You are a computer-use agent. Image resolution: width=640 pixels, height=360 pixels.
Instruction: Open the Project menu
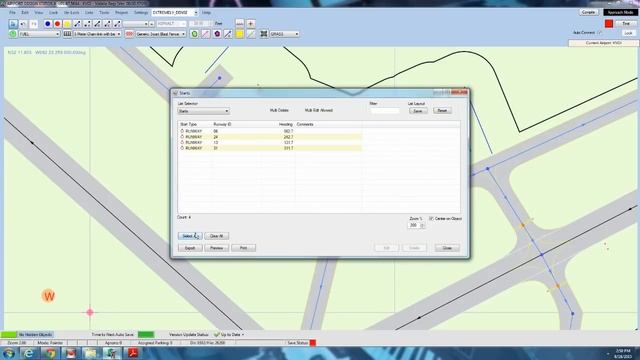121,13
